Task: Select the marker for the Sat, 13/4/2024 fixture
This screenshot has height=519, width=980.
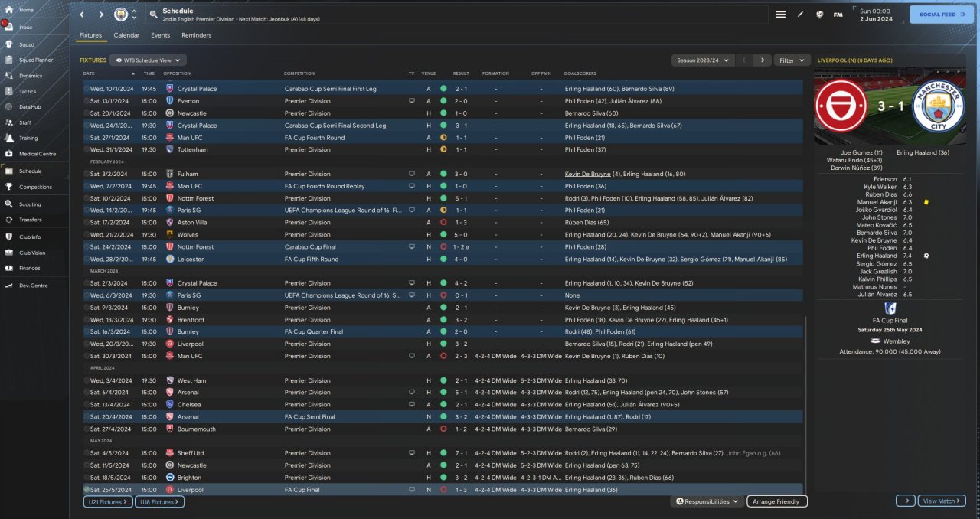Action: (87, 405)
